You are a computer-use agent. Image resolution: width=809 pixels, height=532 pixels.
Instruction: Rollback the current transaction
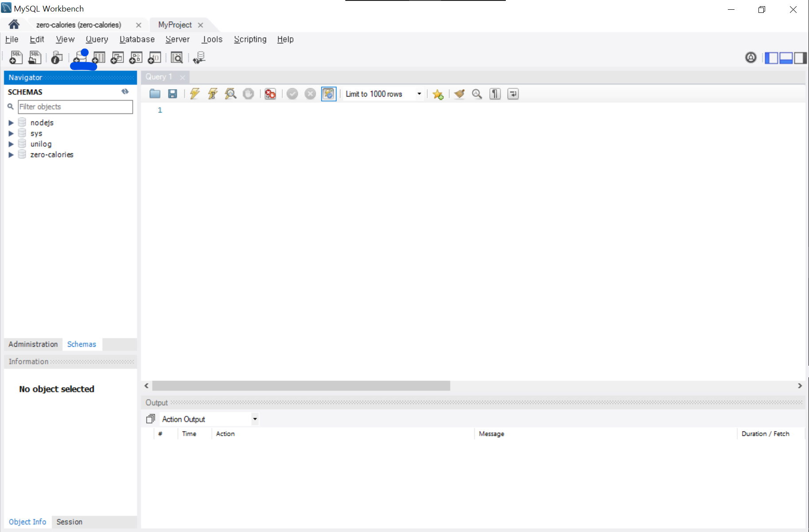[x=310, y=94]
